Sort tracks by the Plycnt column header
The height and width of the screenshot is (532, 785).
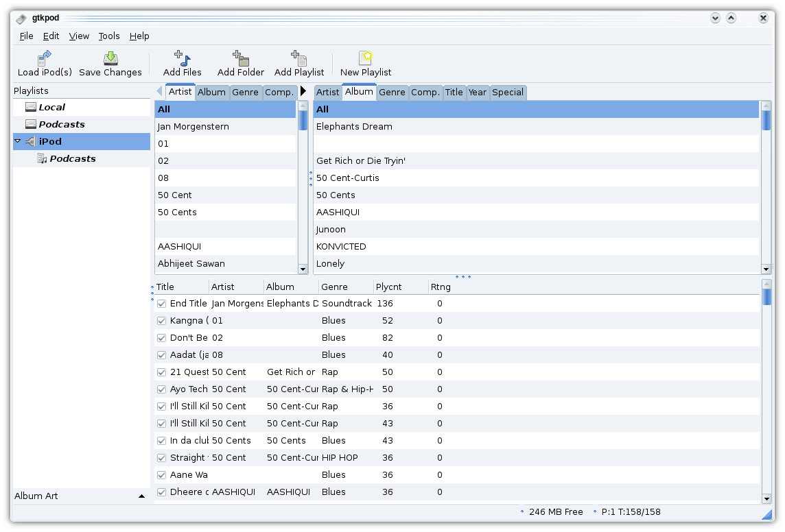click(x=388, y=287)
